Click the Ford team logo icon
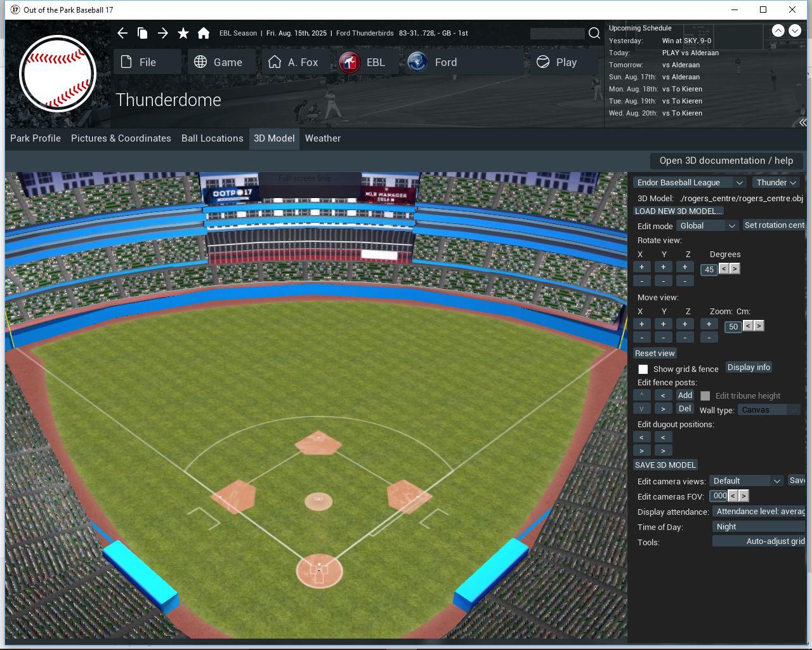 coord(417,62)
